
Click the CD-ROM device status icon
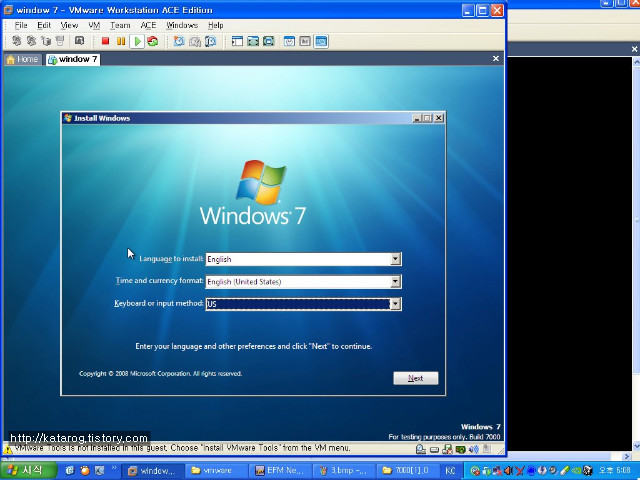(x=421, y=449)
